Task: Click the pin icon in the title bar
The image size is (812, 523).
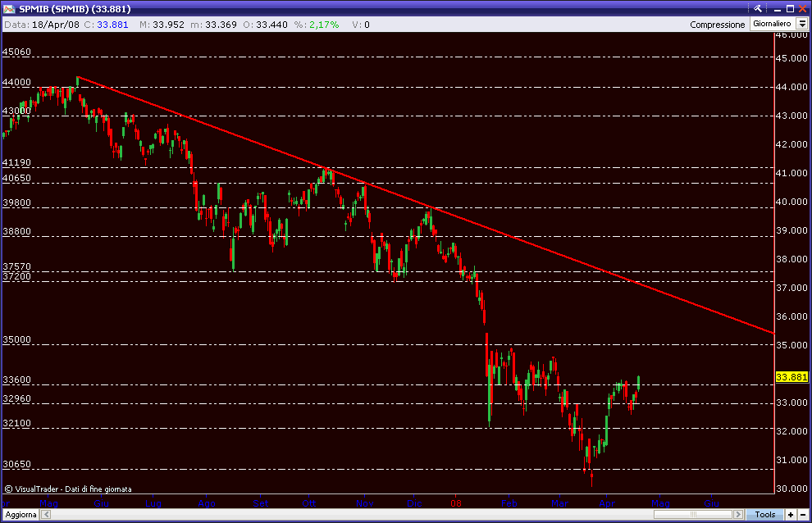Action: (x=757, y=7)
